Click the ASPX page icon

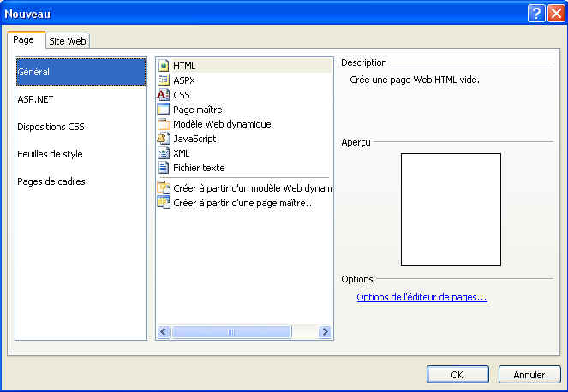click(x=164, y=80)
